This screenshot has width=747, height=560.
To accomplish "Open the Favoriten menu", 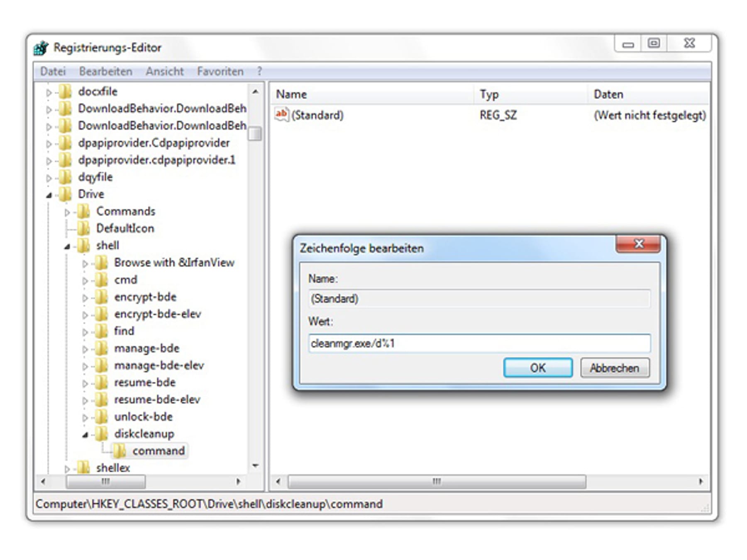I will (x=220, y=71).
